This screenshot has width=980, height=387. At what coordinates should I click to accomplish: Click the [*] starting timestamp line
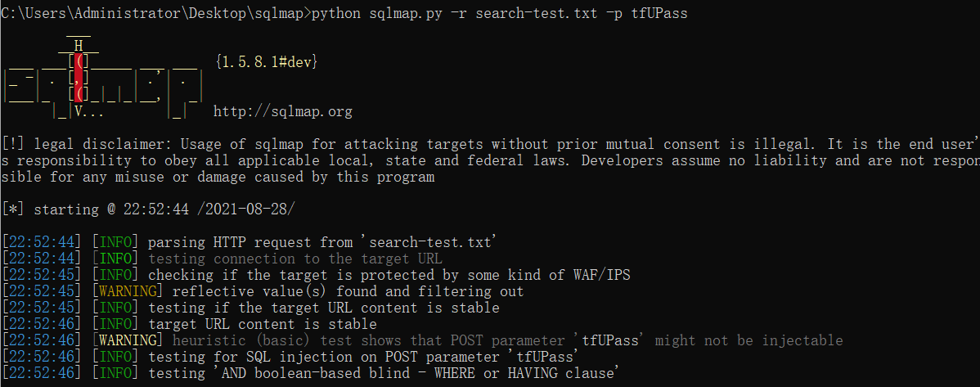(147, 209)
